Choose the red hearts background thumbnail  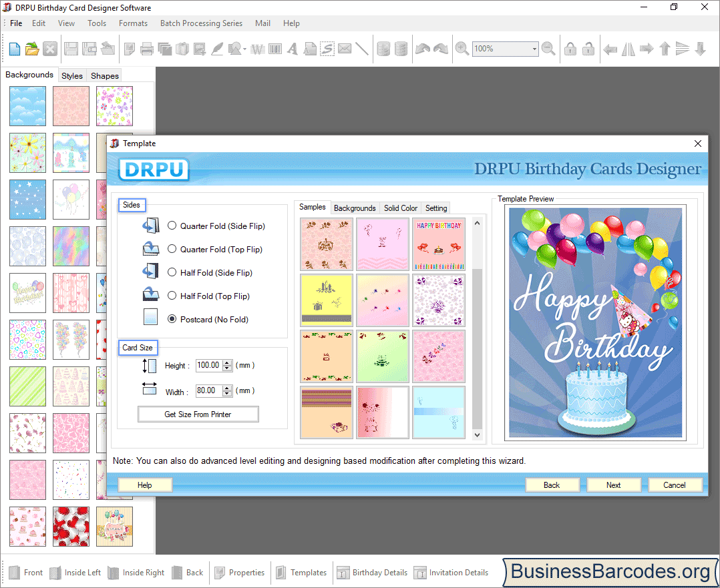pos(71,527)
